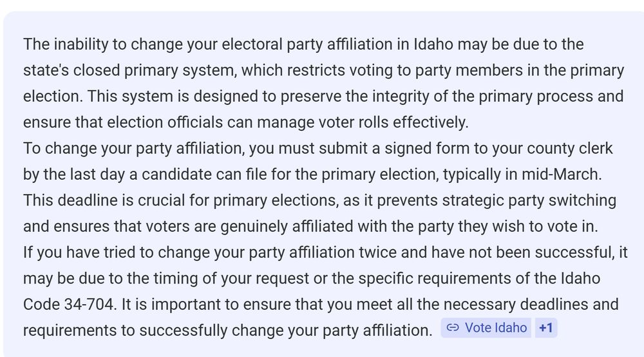Screen dimensions: 644x357
Task: Click the word 'mid-March' in the second paragraph
Action: tap(560, 175)
